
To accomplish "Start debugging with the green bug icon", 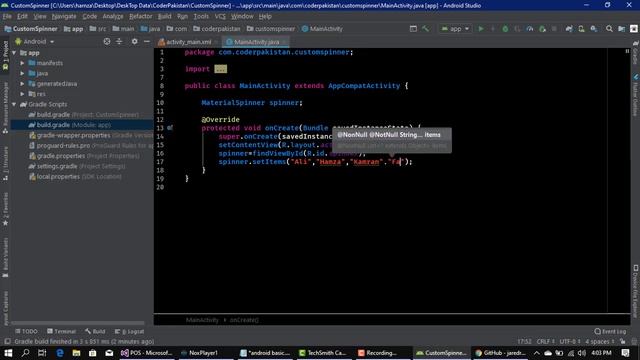I will click(505, 29).
